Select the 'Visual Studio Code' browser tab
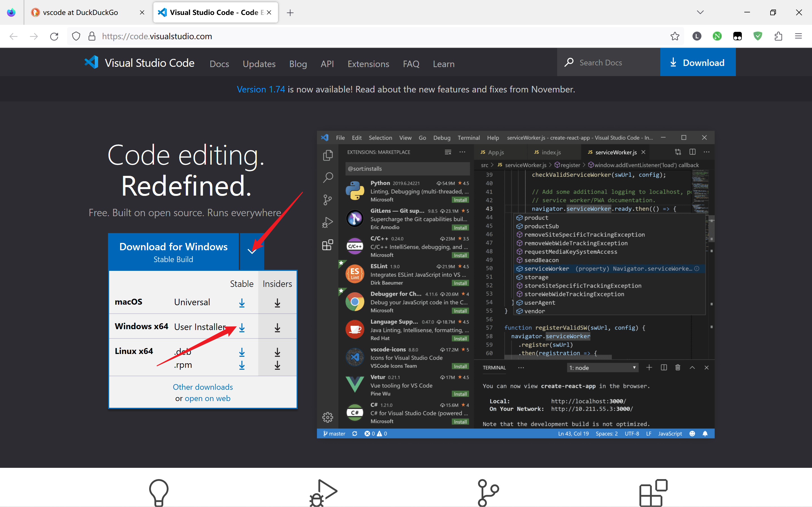 pyautogui.click(x=216, y=12)
